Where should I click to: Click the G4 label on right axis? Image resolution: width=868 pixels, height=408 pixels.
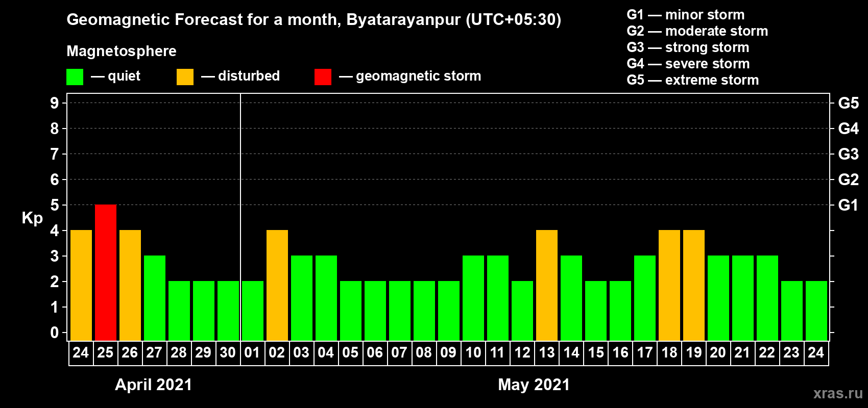point(848,129)
